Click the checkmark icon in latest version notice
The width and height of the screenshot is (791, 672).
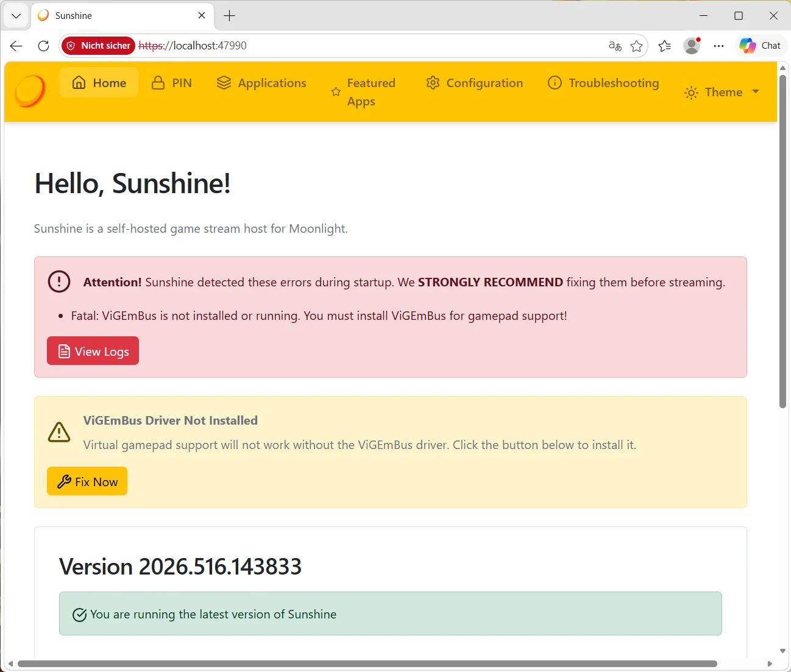coord(79,615)
